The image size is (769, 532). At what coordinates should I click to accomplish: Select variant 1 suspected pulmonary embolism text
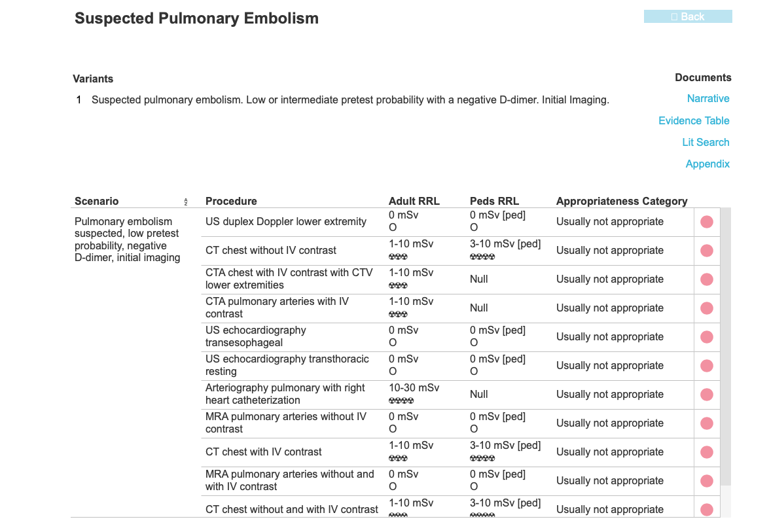pos(350,100)
